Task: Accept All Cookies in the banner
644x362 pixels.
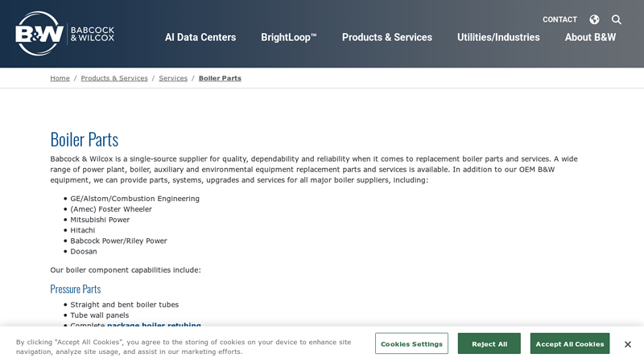Action: coord(569,343)
